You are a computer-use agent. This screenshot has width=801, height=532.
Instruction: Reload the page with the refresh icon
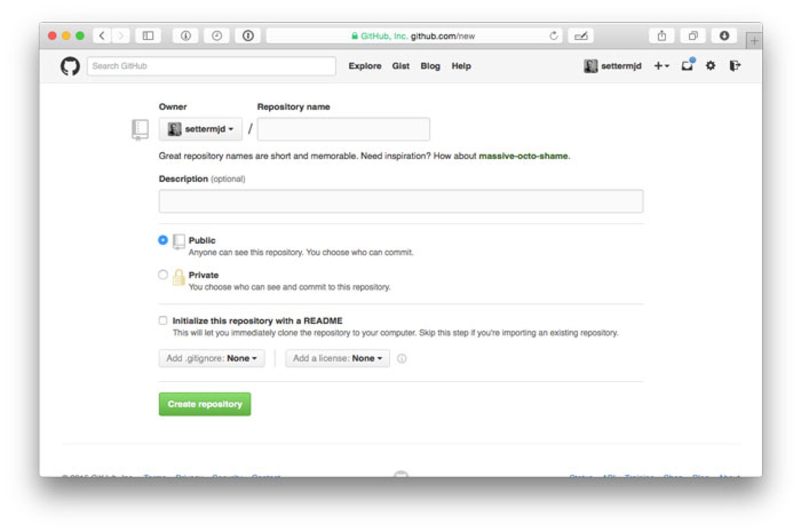pyautogui.click(x=554, y=36)
